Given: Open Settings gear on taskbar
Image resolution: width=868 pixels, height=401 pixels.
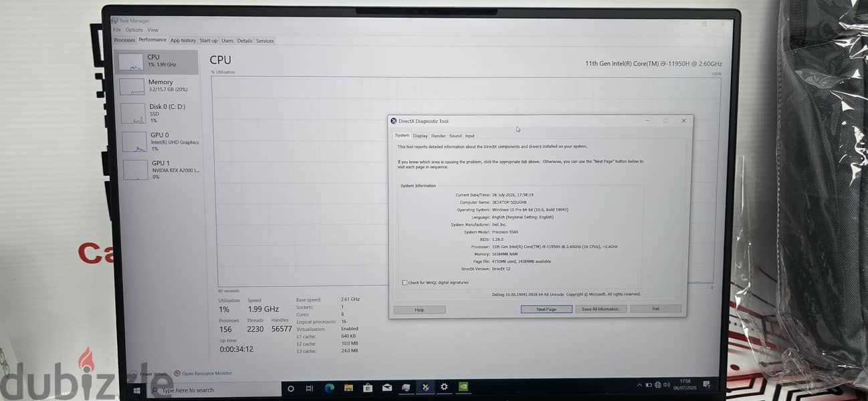Looking at the screenshot, I should pyautogui.click(x=444, y=387).
